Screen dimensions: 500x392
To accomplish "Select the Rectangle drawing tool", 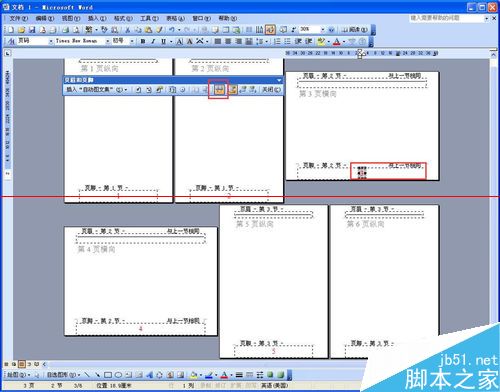I will tap(108, 375).
